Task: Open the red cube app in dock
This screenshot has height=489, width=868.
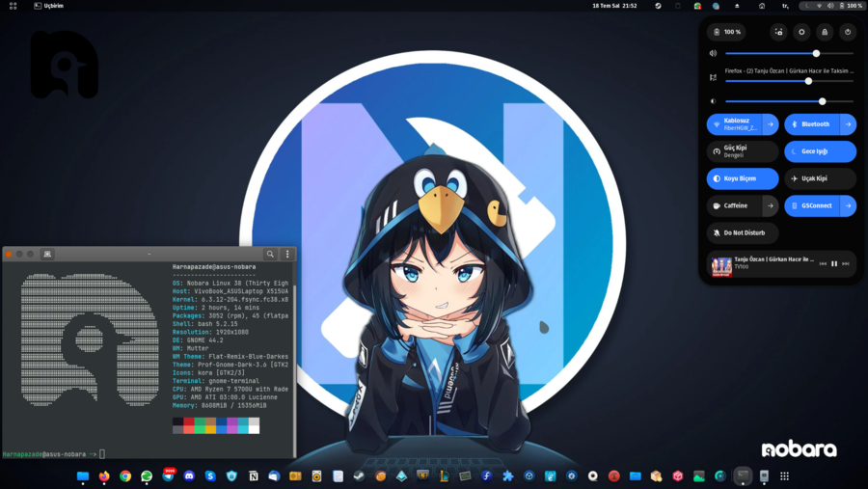Action: click(x=678, y=475)
